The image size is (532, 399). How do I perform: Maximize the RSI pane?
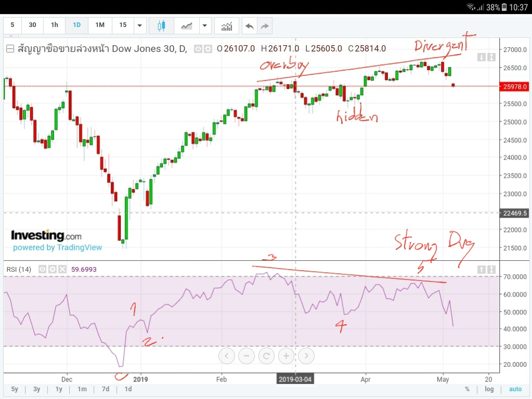[x=491, y=270]
